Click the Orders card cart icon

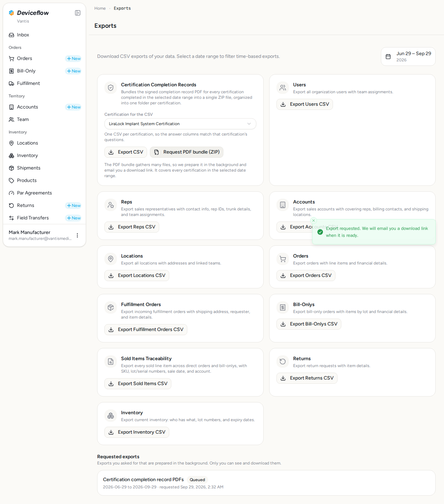click(283, 259)
